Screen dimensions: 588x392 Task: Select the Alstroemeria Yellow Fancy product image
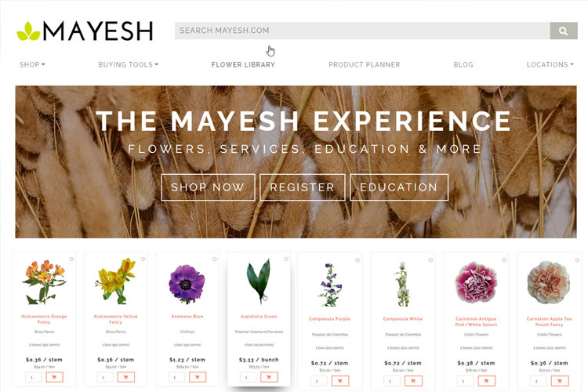115,281
